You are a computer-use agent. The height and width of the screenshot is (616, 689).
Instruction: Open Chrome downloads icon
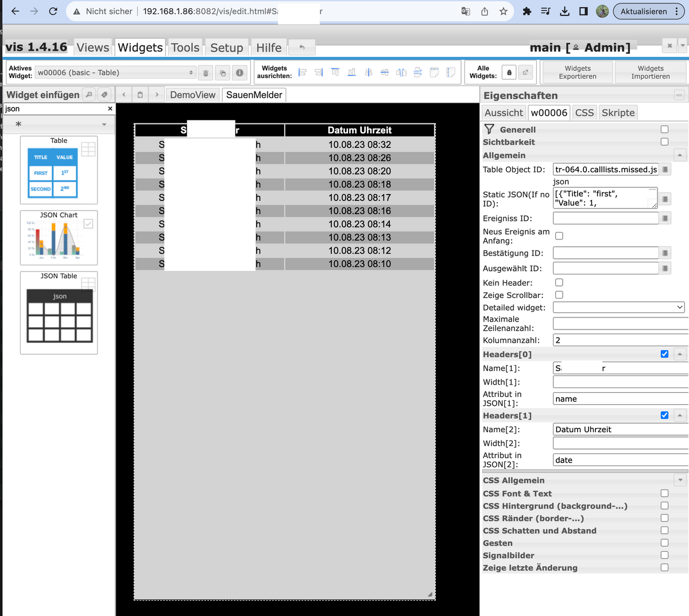point(565,11)
